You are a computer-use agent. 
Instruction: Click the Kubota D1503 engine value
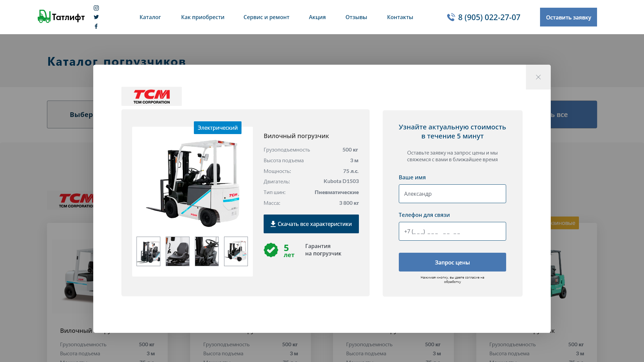341,181
